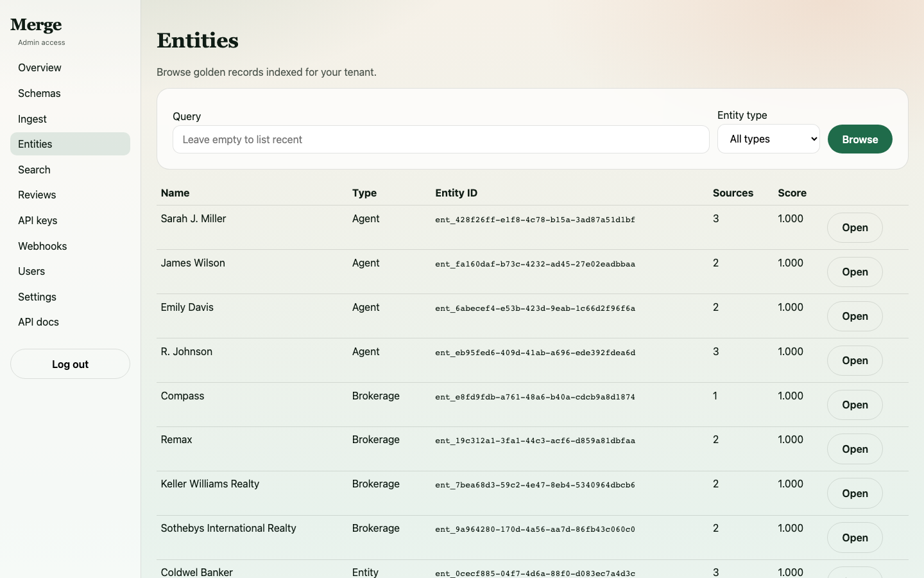Click the name James Wilson

[x=193, y=263]
